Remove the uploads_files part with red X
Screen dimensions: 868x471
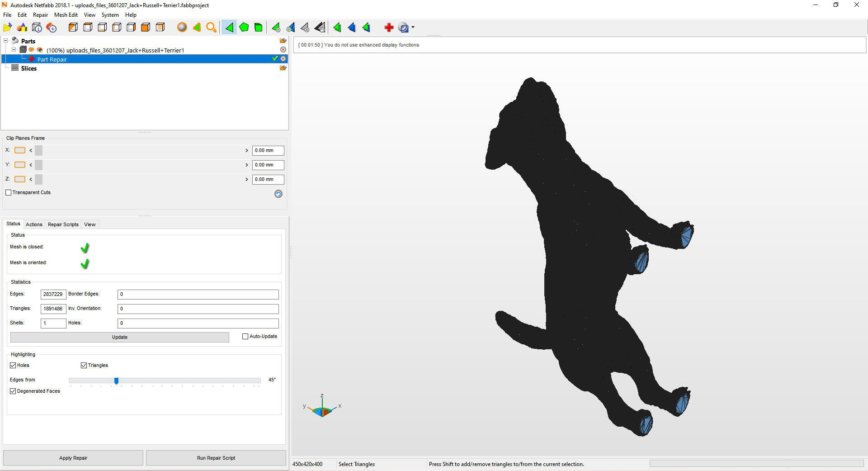(x=283, y=50)
